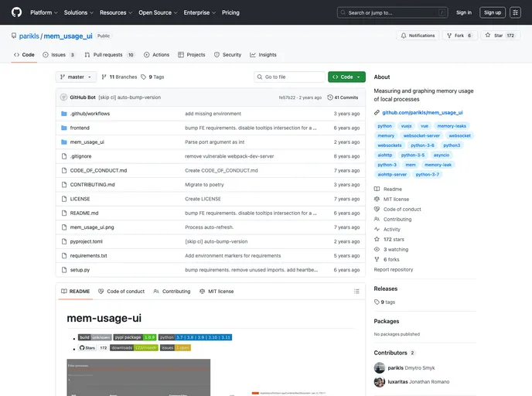This screenshot has width=532, height=396.
Task: Click the GitHub Bot avatar icon
Action: coord(63,97)
